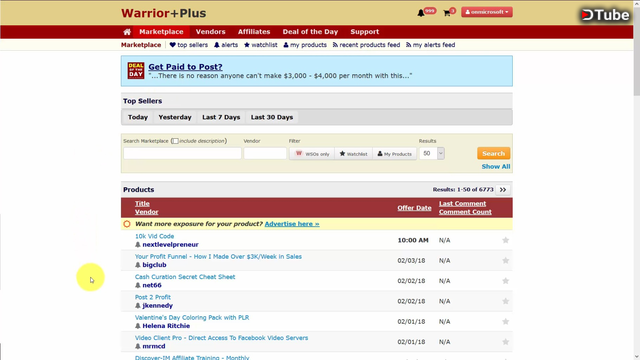Viewport: 640px width, 360px height.
Task: Select the Last 30 Days tab
Action: tap(272, 118)
